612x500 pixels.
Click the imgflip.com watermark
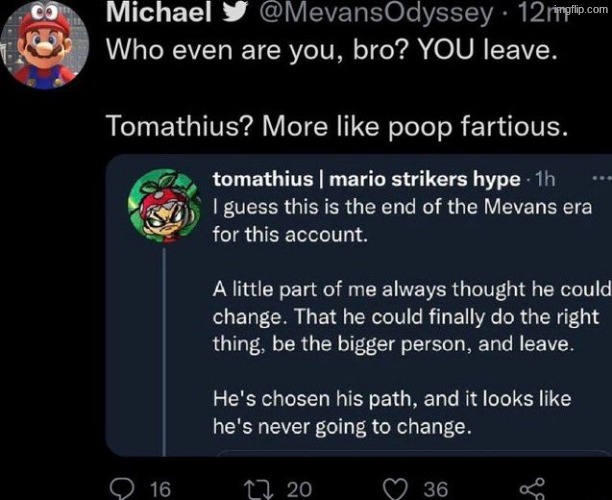click(584, 7)
